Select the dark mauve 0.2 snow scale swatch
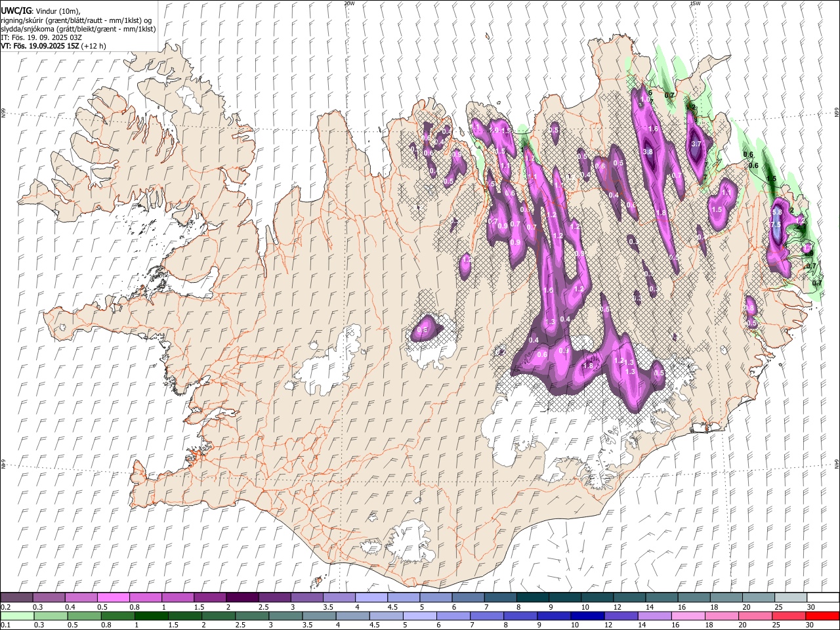Screen dimensions: 840x630 click(x=16, y=598)
